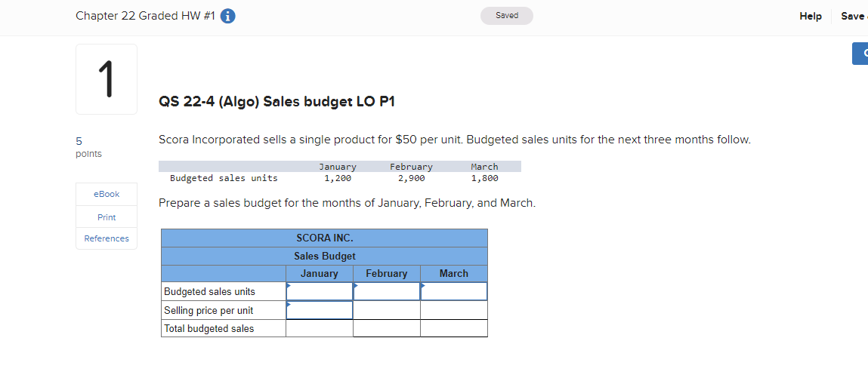Click the January budgeted sales units input cell
The height and width of the screenshot is (378, 868).
click(x=320, y=291)
